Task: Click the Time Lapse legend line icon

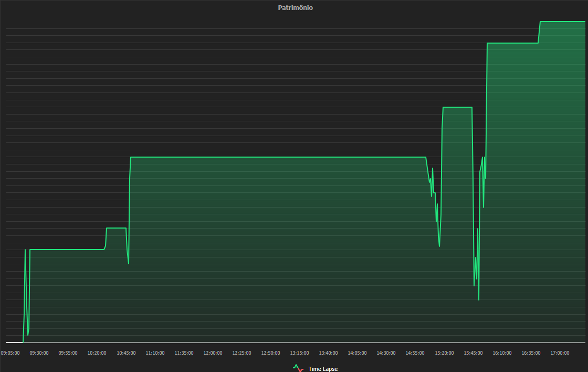Action: point(298,368)
